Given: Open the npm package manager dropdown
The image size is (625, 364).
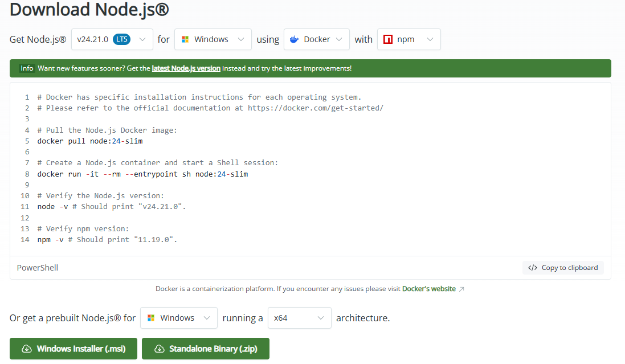Looking at the screenshot, I should click(409, 39).
